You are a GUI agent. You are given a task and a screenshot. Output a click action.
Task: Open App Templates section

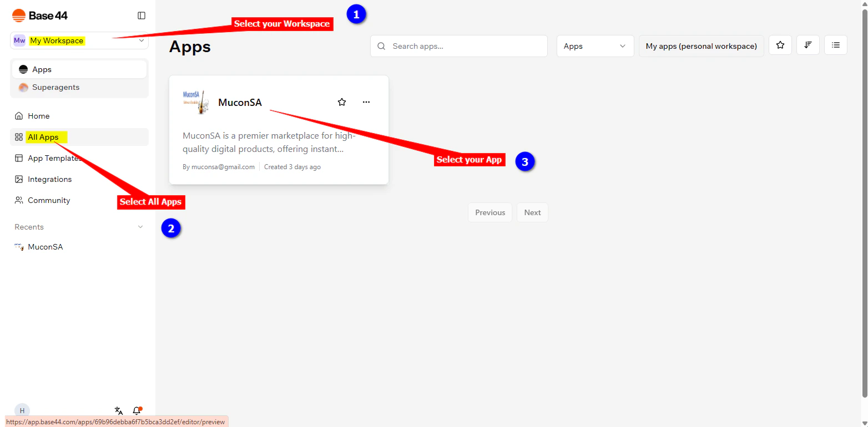79,158
